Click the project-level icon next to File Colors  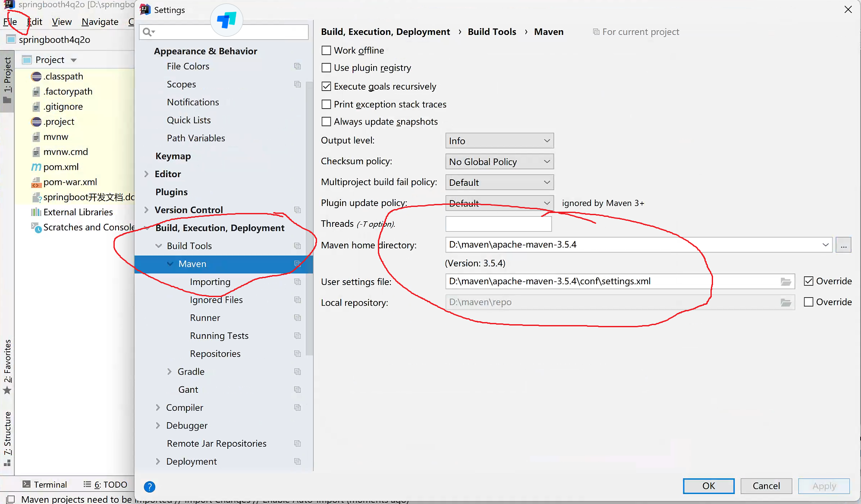[x=298, y=66]
